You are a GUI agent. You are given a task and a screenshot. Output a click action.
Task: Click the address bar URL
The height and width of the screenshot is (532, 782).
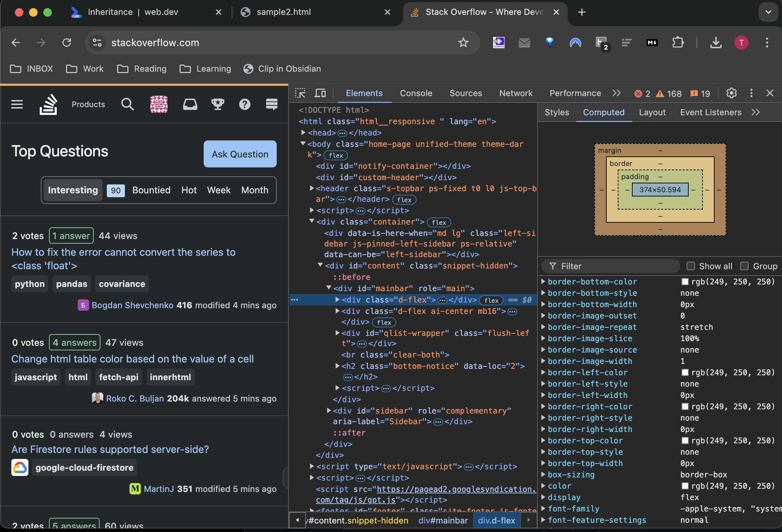[155, 43]
